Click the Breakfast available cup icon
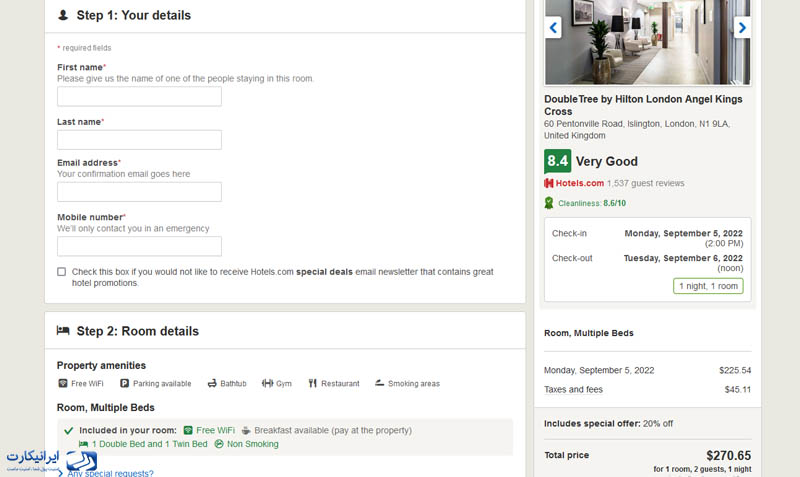This screenshot has height=477, width=800. (246, 430)
